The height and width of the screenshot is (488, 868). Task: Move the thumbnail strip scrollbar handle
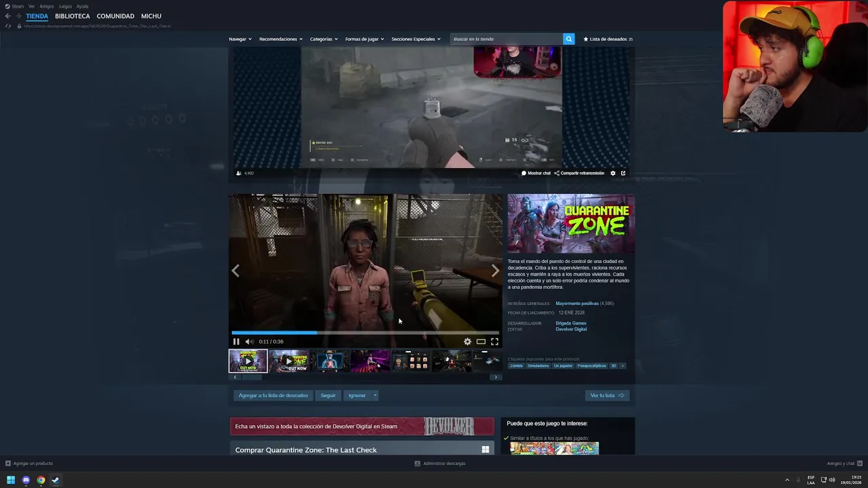252,377
